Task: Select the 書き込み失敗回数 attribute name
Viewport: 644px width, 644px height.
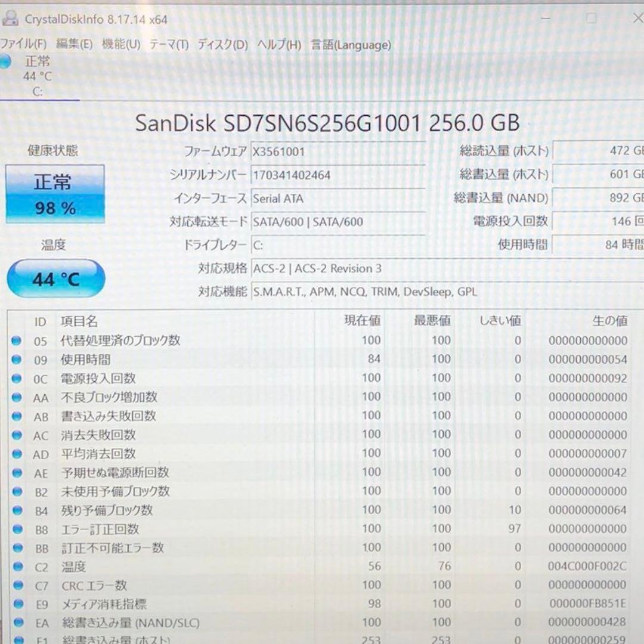Action: [109, 416]
